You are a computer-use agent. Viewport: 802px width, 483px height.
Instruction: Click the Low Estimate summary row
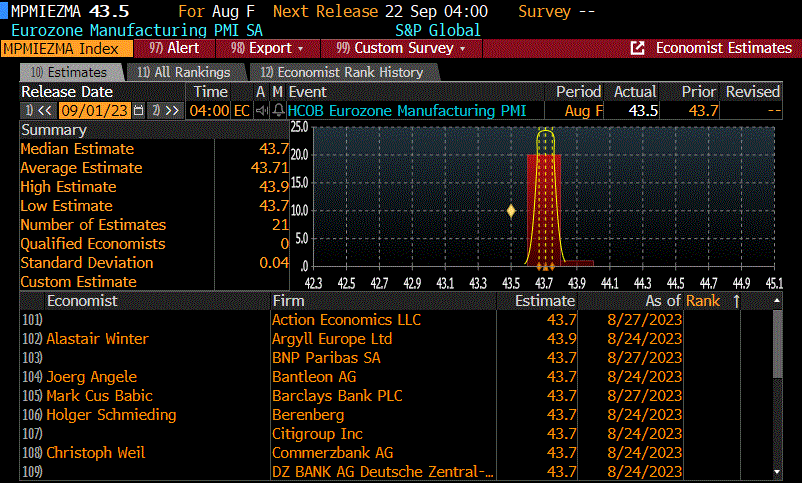pos(154,206)
